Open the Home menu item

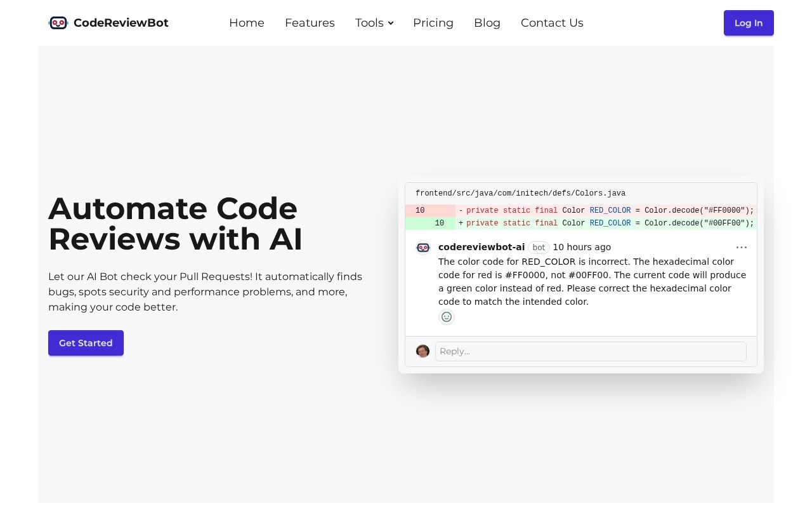tap(247, 23)
